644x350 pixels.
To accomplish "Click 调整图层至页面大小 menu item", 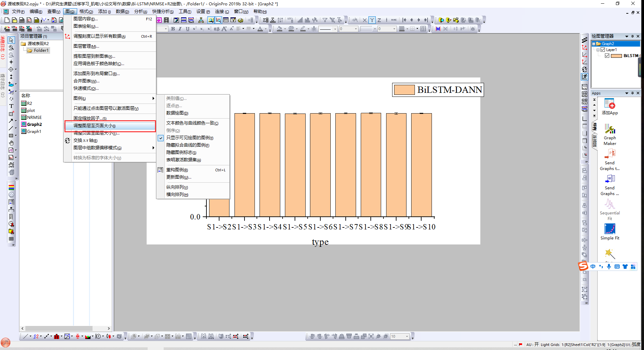I will coord(95,126).
